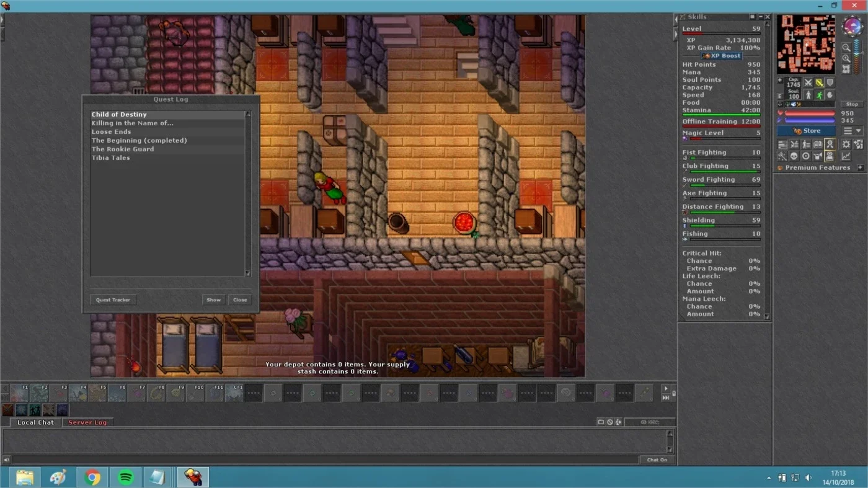
Task: Set balanced fight mode
Action: coord(820,82)
